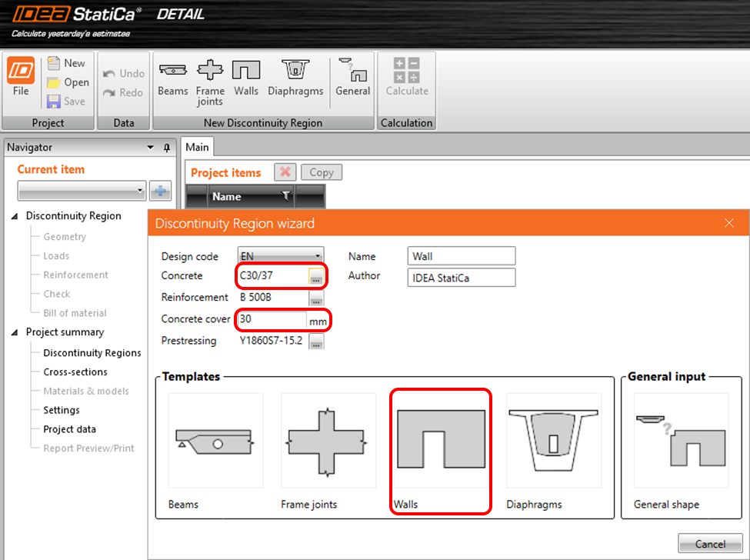
Task: Open Settings in the navigator tree
Action: 62,410
